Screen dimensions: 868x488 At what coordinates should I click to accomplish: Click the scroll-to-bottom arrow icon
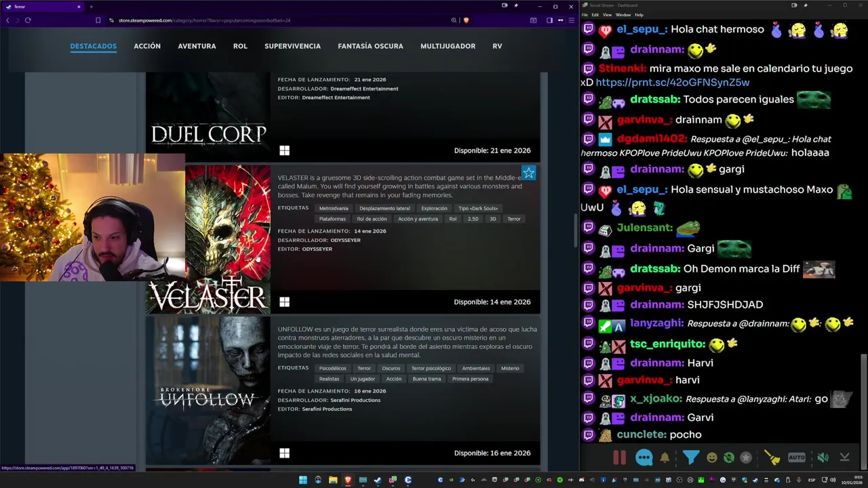pos(844,457)
